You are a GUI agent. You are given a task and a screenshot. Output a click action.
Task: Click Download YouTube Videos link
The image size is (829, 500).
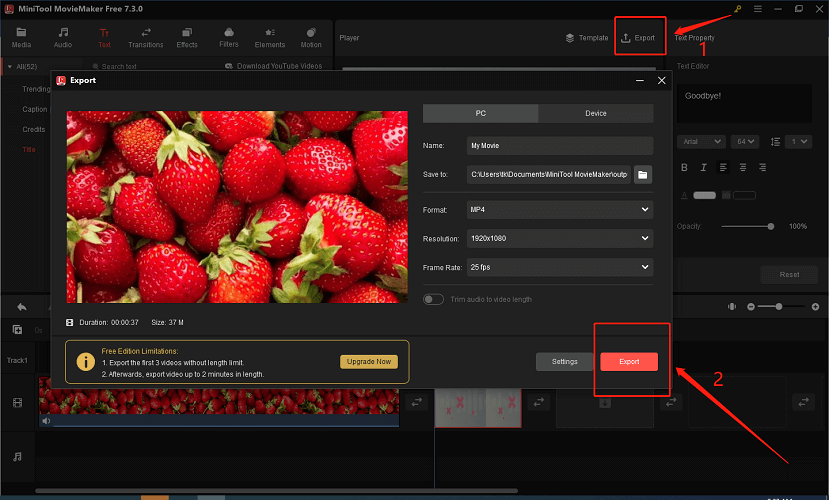click(273, 66)
